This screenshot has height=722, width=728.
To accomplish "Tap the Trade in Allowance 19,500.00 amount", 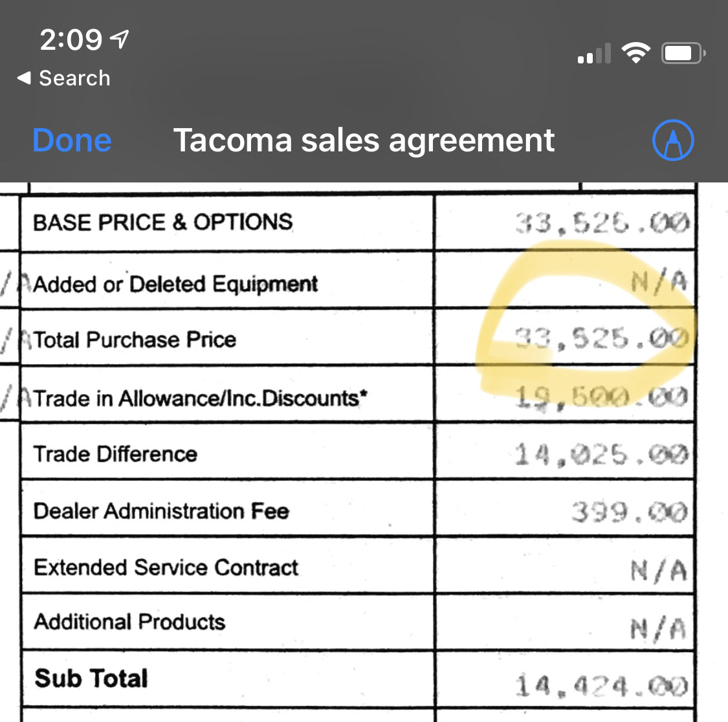I will pyautogui.click(x=602, y=397).
